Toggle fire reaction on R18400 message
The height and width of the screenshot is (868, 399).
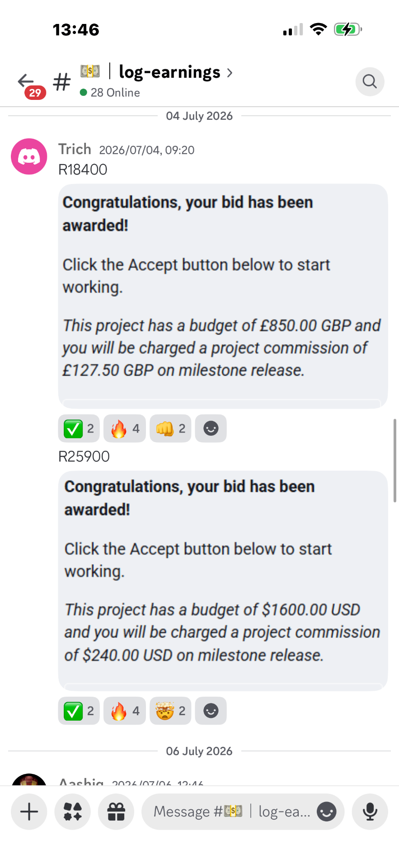[124, 428]
